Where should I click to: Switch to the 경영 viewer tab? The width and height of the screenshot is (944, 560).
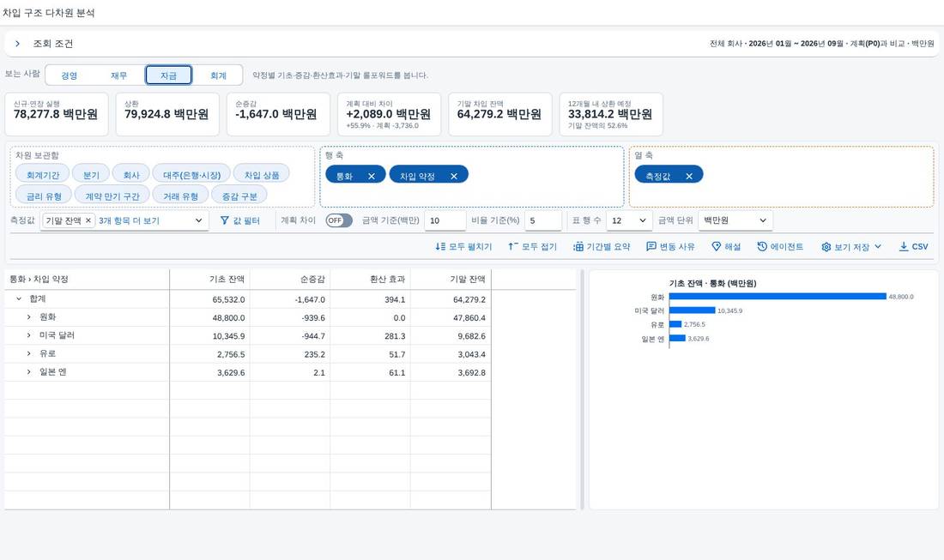click(x=70, y=75)
